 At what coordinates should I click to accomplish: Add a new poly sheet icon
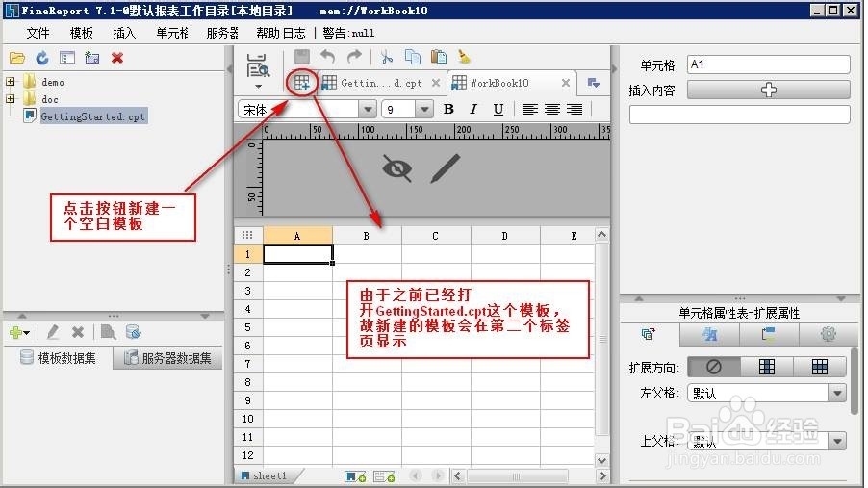point(384,476)
